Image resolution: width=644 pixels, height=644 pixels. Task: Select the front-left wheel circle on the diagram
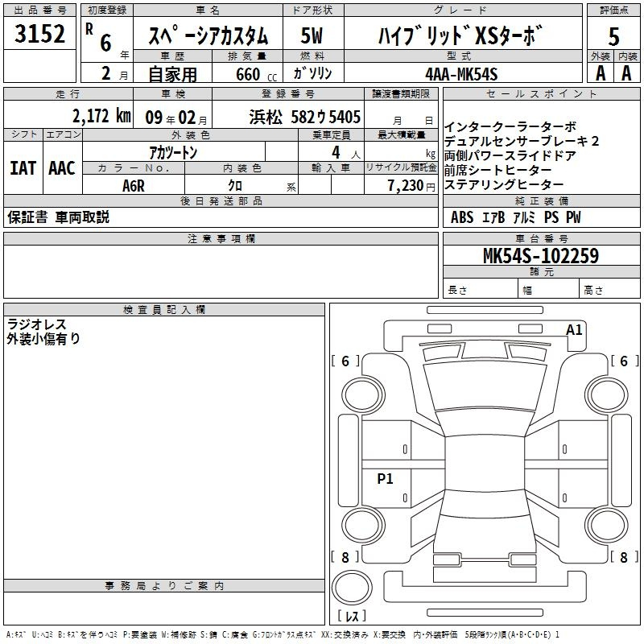coord(363,395)
